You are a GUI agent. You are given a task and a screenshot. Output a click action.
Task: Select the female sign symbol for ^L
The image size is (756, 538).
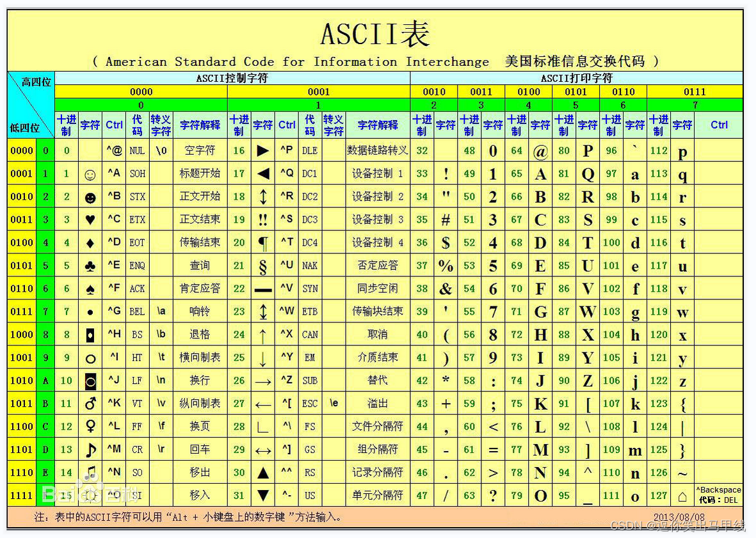pos(90,426)
